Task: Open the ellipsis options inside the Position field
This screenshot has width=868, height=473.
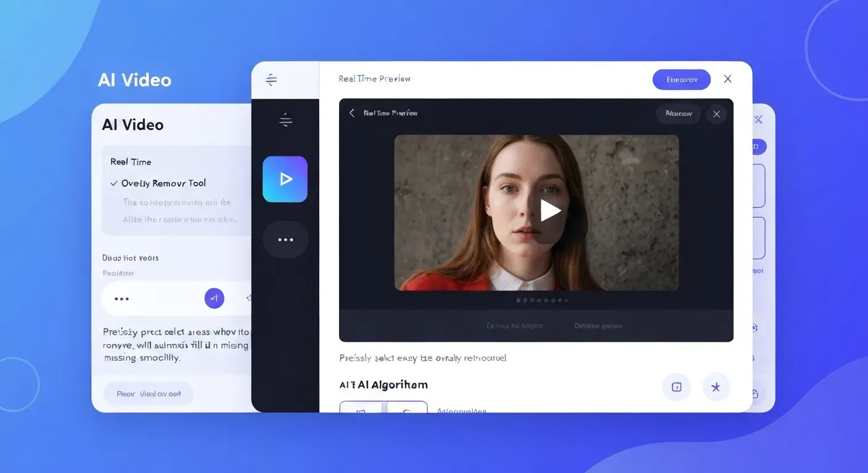Action: 121,298
